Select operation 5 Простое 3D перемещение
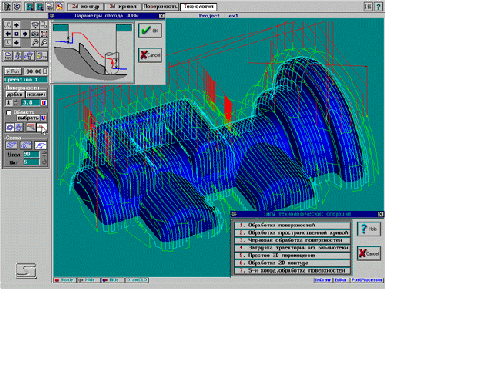This screenshot has width=500, height=375. 292,255
